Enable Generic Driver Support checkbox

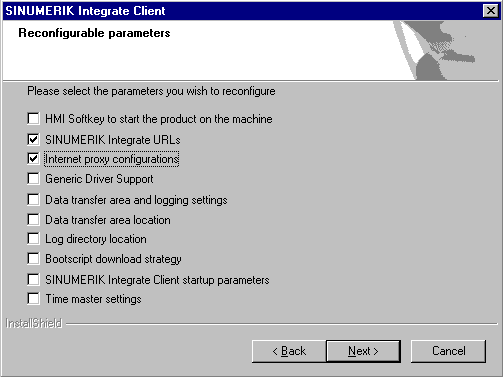coord(33,179)
